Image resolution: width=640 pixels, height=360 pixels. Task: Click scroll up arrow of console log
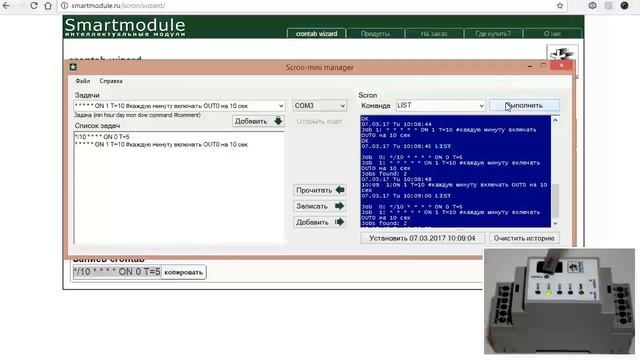[x=555, y=120]
